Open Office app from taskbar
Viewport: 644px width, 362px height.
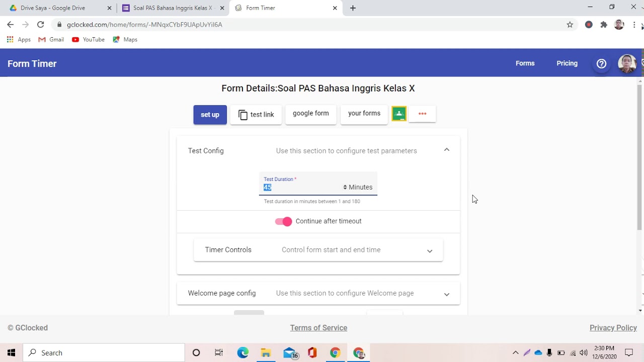coord(312,353)
